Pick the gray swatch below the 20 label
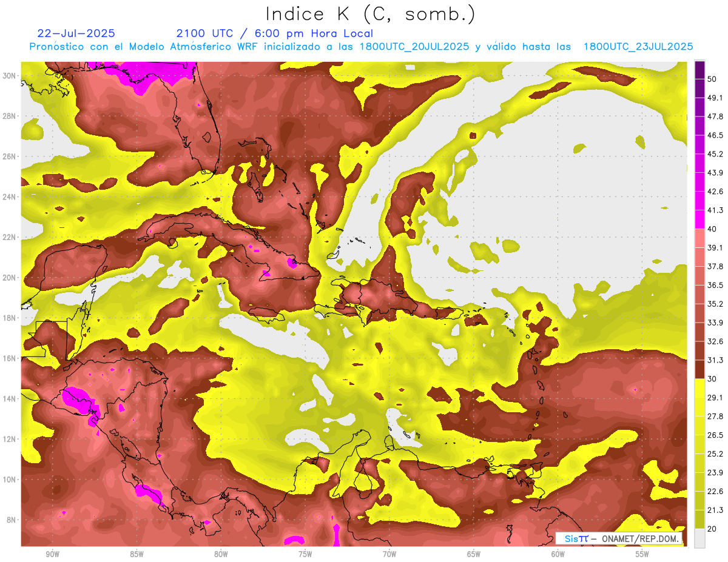728x562 pixels. [x=699, y=538]
